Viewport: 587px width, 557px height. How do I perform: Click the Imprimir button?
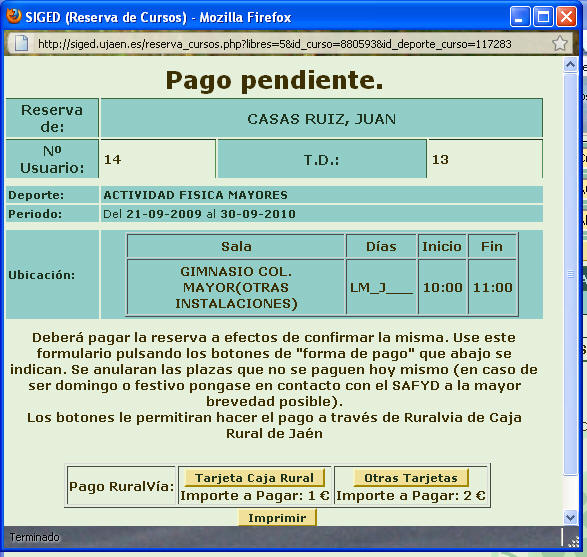click(277, 518)
